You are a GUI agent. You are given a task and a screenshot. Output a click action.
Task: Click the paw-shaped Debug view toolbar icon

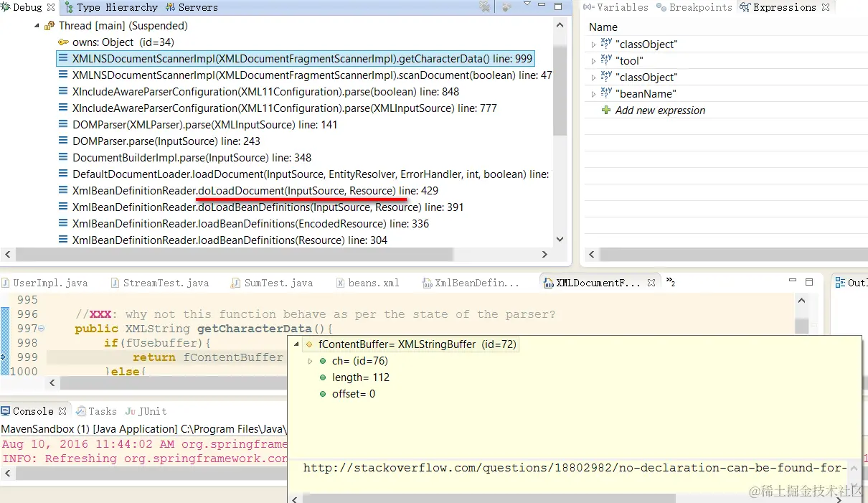click(x=506, y=7)
